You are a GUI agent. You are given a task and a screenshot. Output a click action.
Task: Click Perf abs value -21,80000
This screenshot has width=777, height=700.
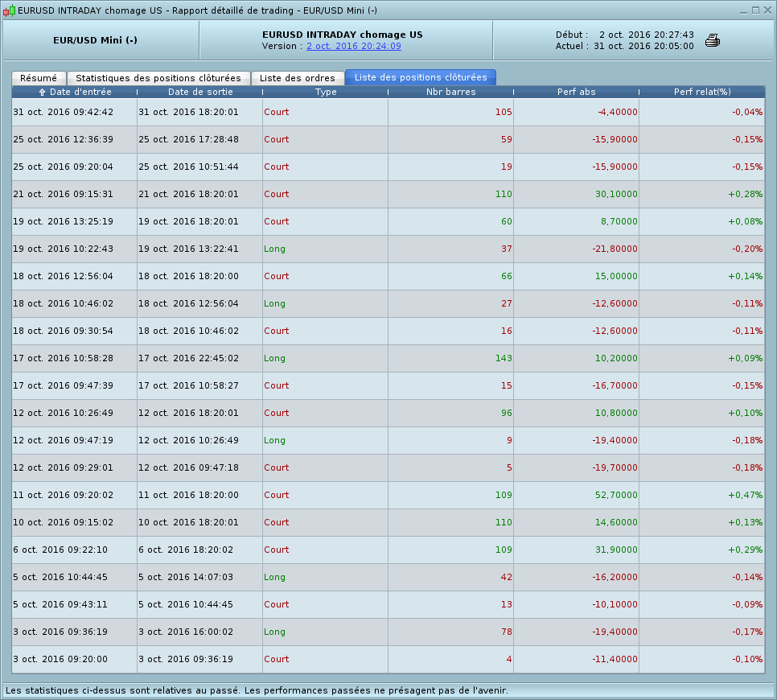[615, 249]
